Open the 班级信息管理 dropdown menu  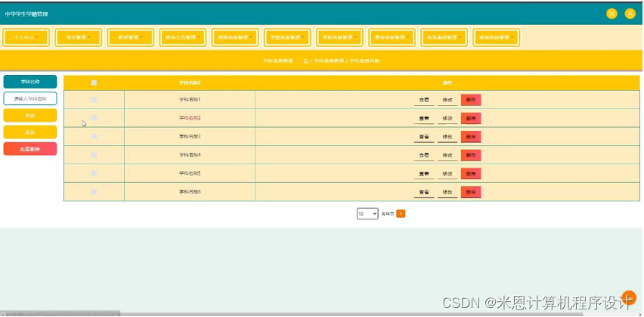click(x=235, y=37)
